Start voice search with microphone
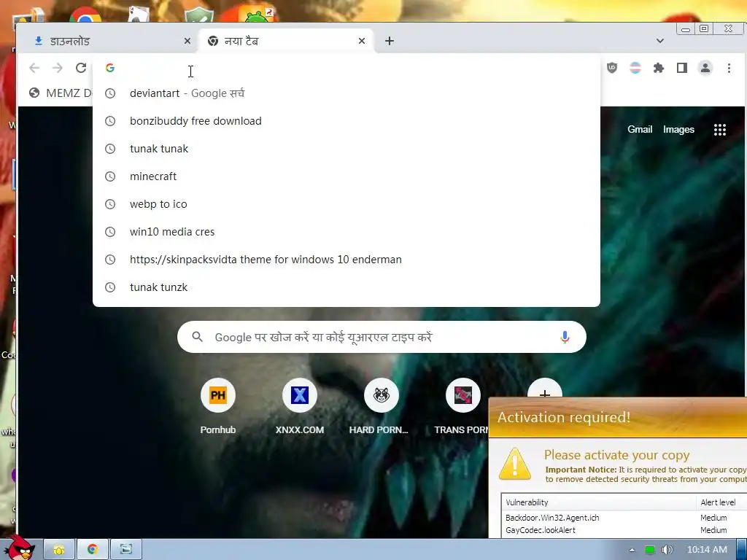This screenshot has width=747, height=560. pyautogui.click(x=565, y=337)
